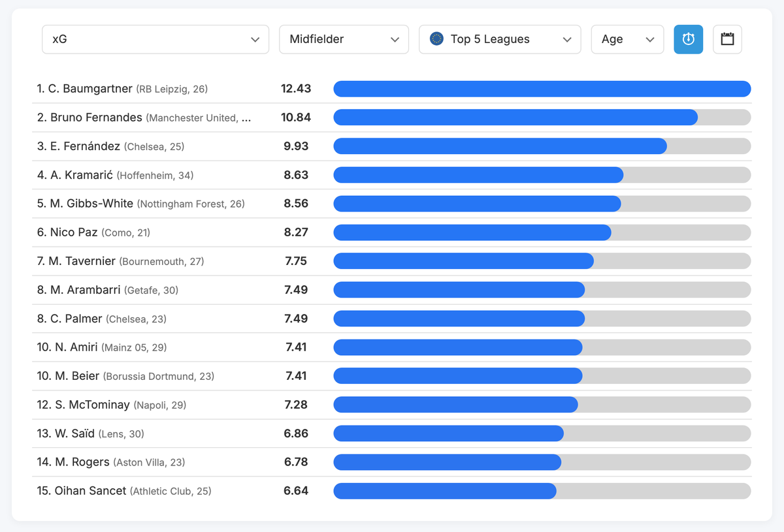Screen dimensions: 784x532
Task: Click the calendar season icon button
Action: pyautogui.click(x=727, y=39)
